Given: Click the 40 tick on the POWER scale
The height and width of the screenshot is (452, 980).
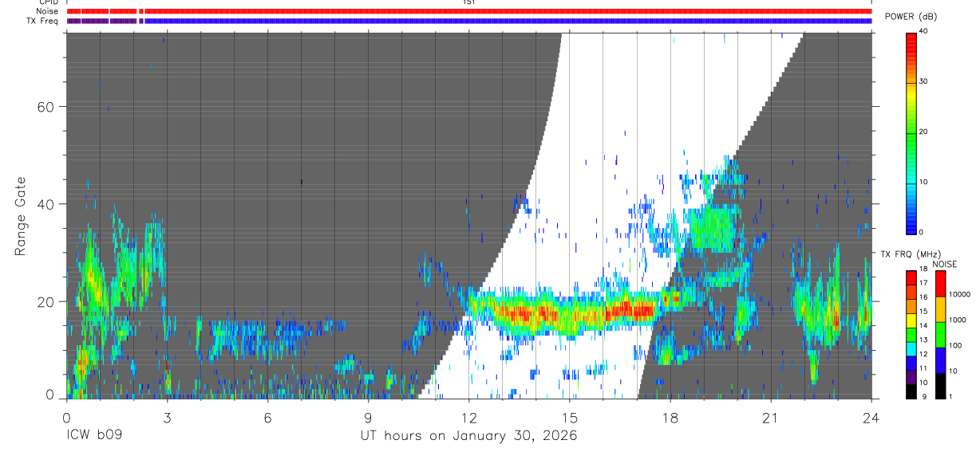Looking at the screenshot, I should pyautogui.click(x=923, y=31).
